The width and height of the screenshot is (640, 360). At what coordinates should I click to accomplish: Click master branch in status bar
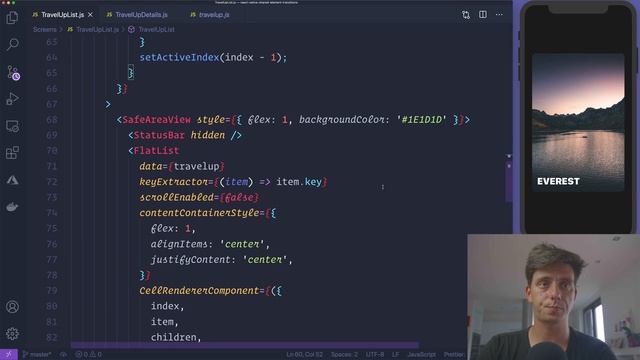37,354
